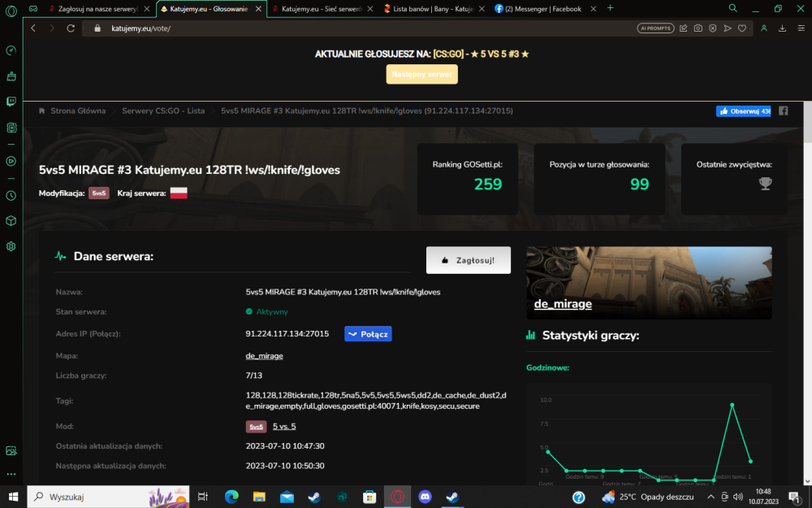
Task: Open the de_mirage link in Mapa row
Action: 264,356
